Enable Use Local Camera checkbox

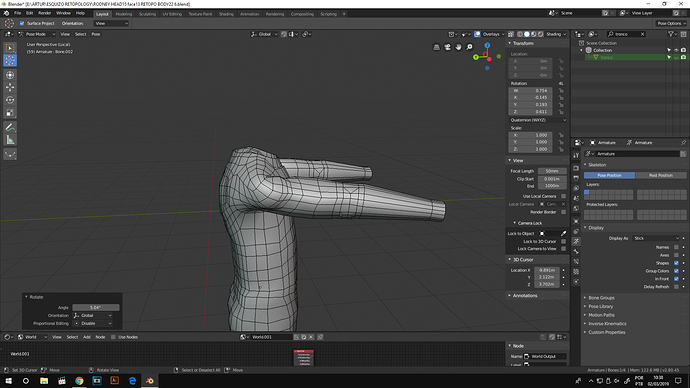pyautogui.click(x=563, y=196)
